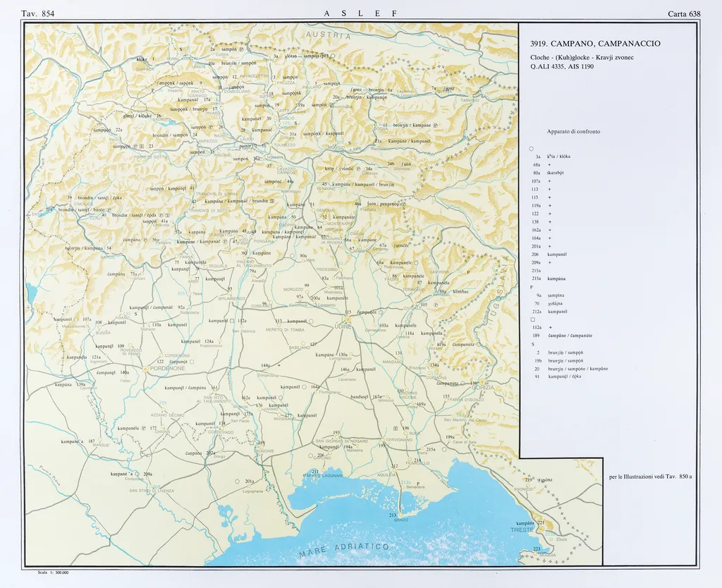This screenshot has height=588, width=722.
Task: Click the map title '3919. CAMPANO, CAMPANACCIO'
Action: pos(595,44)
